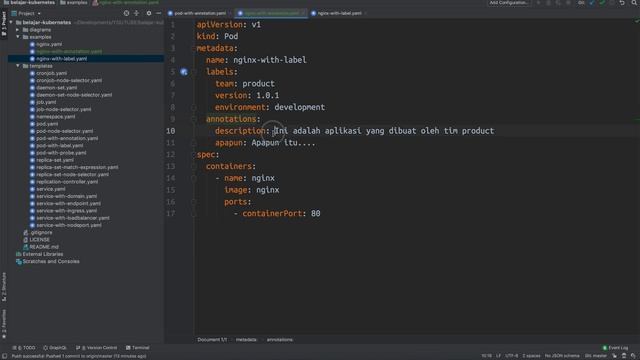Click belajar-kubernetes breadcrumb in navigation bar
The height and width of the screenshot is (360, 640).
pyautogui.click(x=29, y=3)
